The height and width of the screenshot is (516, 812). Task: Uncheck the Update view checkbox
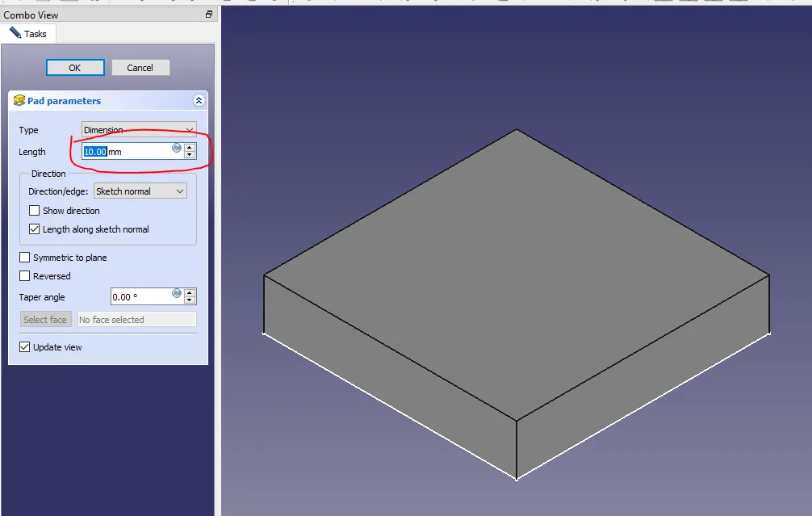pos(24,347)
